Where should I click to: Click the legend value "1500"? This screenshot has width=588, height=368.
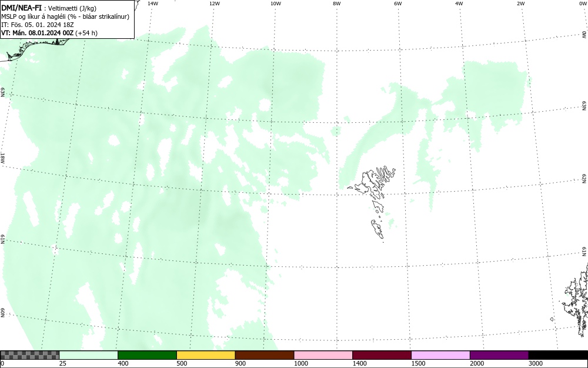click(418, 363)
